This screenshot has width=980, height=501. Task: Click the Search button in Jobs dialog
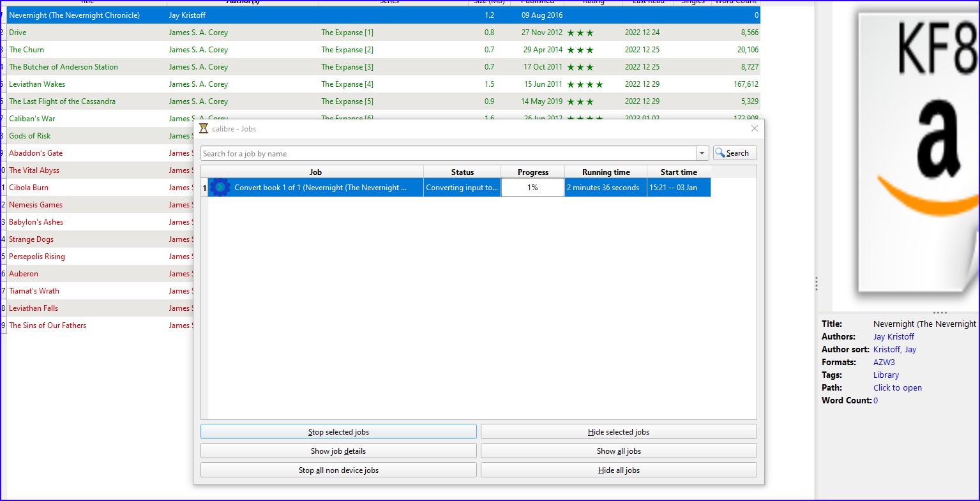coord(735,153)
